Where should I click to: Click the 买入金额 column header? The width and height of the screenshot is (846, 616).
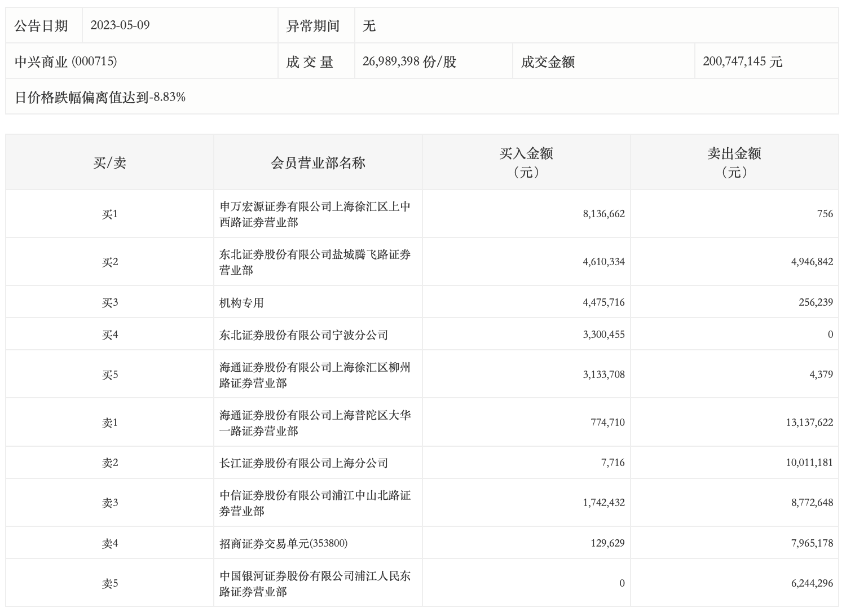click(526, 162)
